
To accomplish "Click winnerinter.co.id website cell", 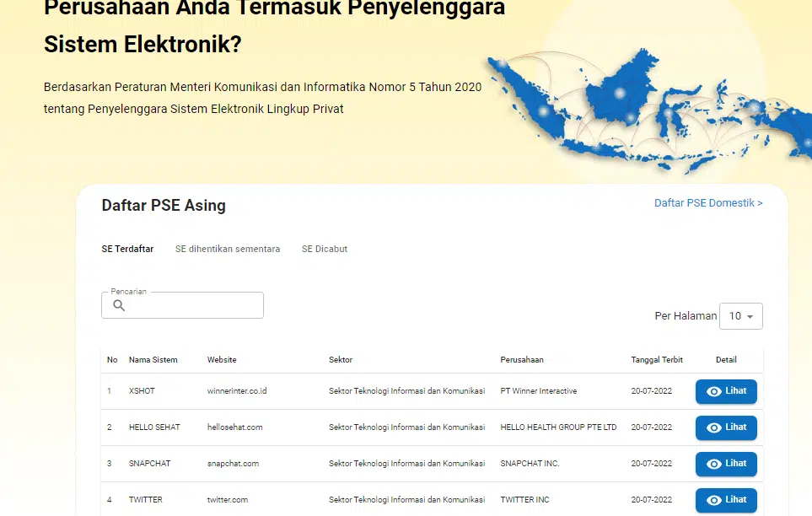I will 237,391.
